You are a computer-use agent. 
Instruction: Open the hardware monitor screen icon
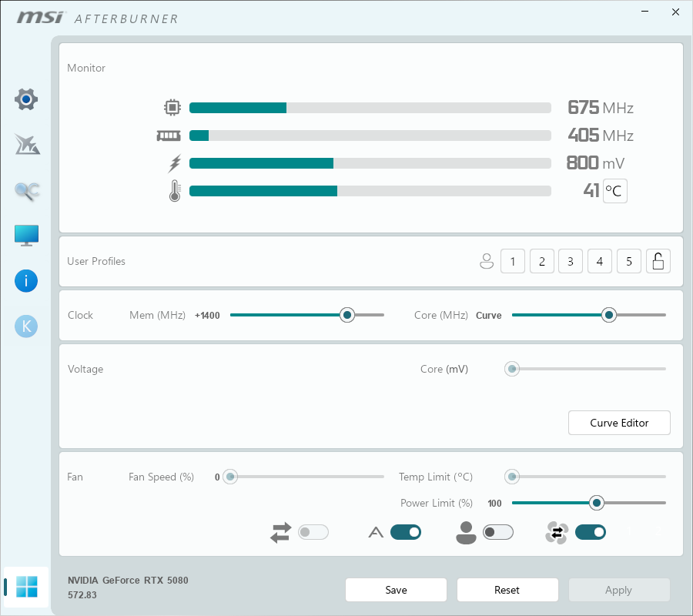[26, 236]
